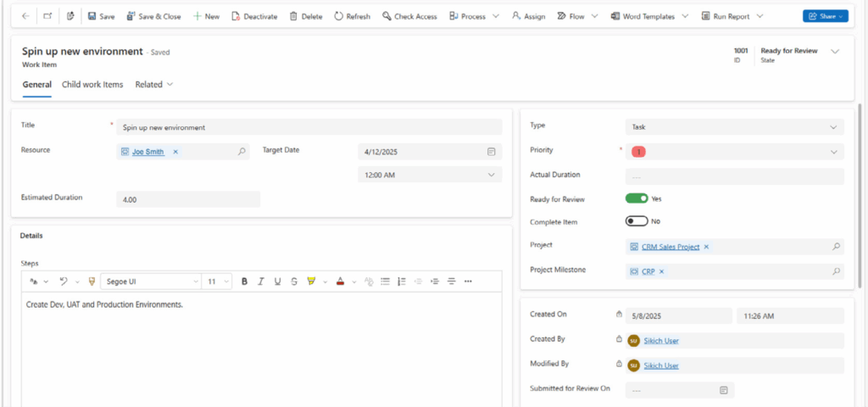The image size is (868, 407).
Task: Click the red font color swatch
Action: click(x=340, y=281)
